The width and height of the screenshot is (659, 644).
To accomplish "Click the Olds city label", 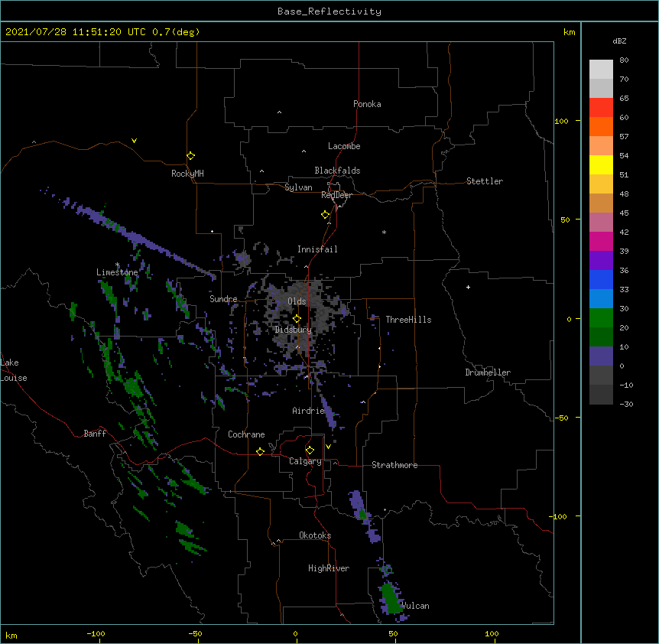I will [x=297, y=301].
